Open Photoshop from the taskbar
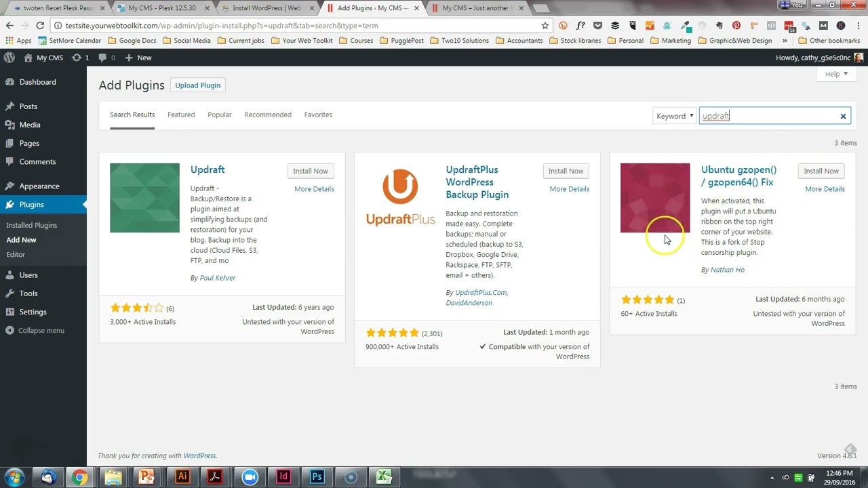This screenshot has width=868, height=488. click(317, 477)
